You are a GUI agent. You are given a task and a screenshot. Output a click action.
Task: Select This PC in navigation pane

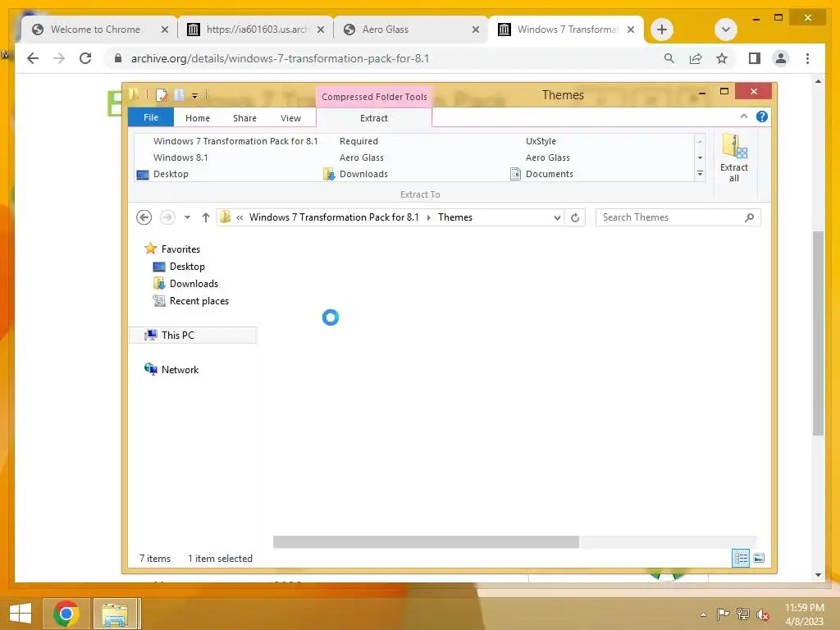[193, 336]
